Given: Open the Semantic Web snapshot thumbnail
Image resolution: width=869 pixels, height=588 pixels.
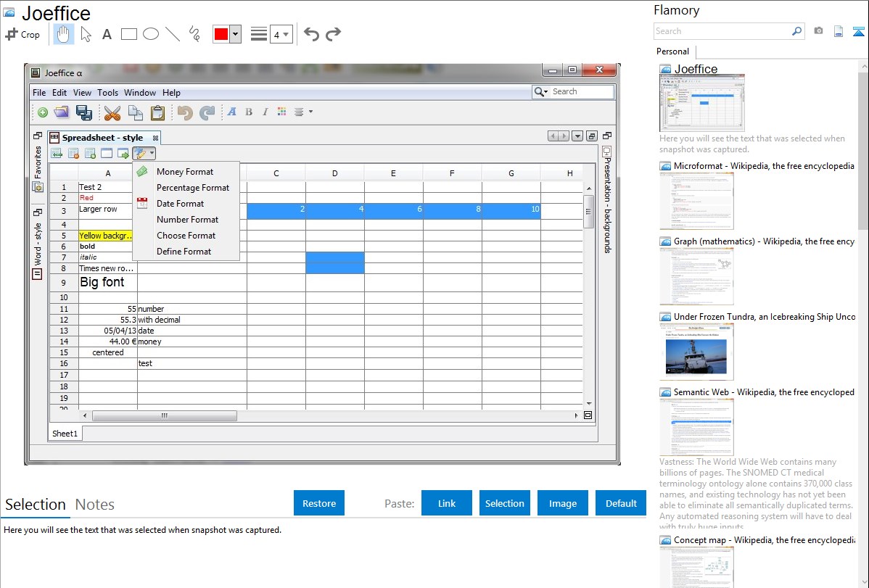Looking at the screenshot, I should click(x=696, y=427).
